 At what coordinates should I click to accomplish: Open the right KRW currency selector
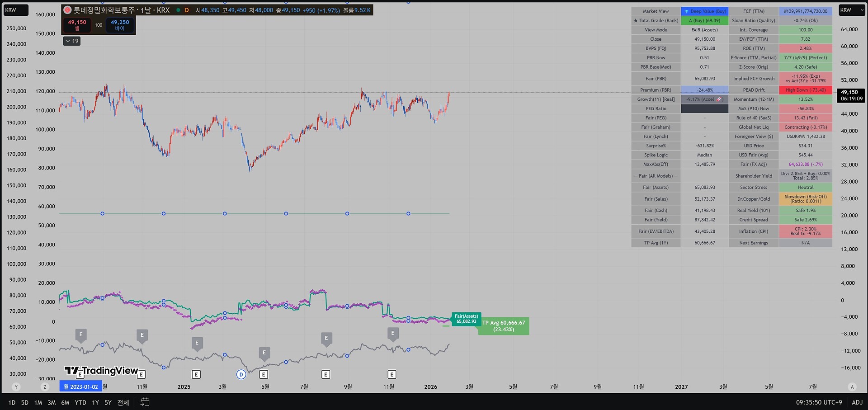point(851,10)
